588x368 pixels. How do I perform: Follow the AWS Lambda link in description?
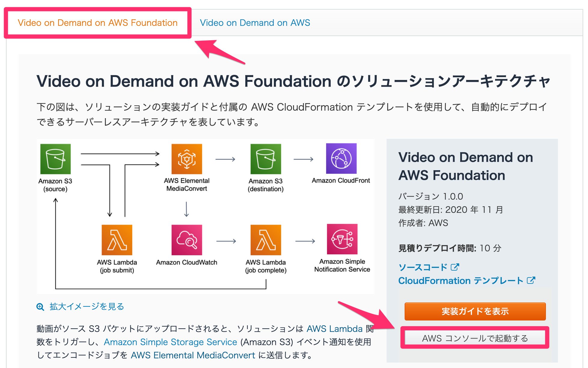[x=335, y=329]
